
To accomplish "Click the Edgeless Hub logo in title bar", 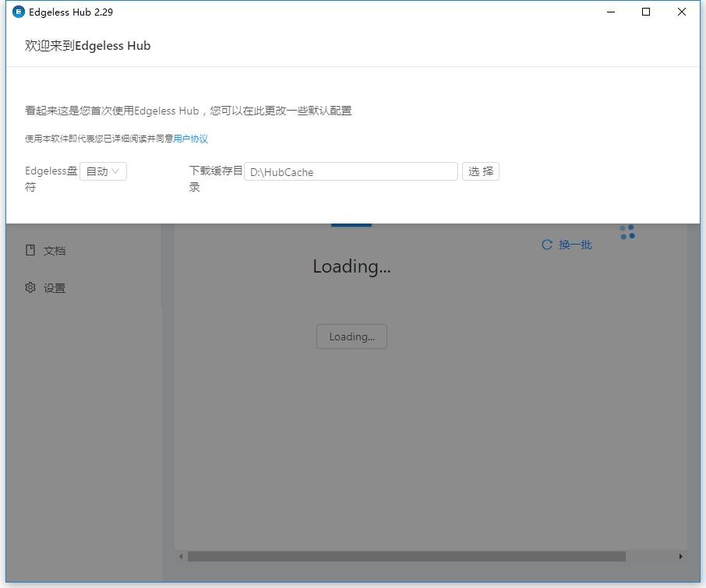I will click(x=19, y=12).
